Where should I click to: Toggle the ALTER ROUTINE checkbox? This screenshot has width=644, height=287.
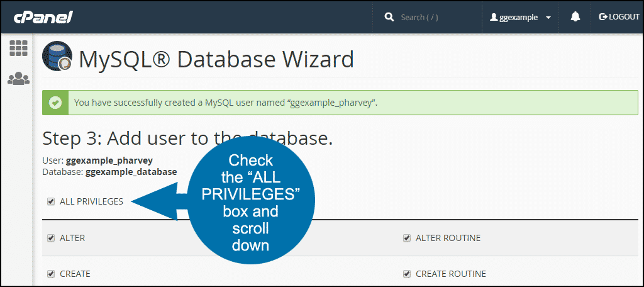(x=407, y=238)
